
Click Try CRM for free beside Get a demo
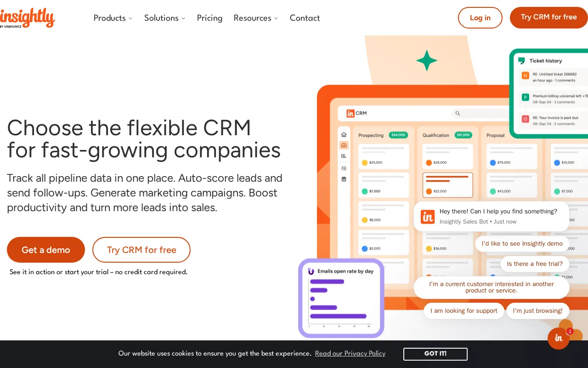pyautogui.click(x=141, y=250)
